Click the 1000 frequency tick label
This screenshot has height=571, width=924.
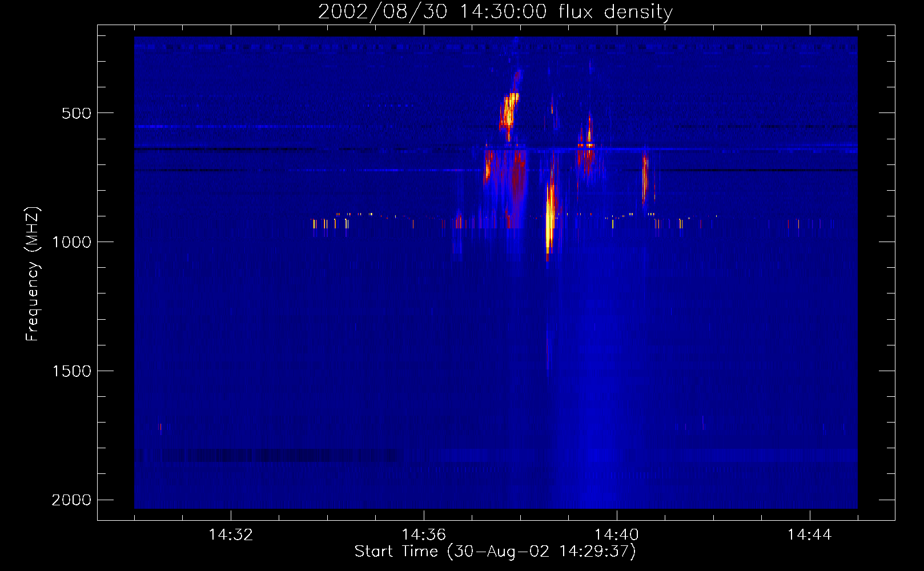pos(71,242)
